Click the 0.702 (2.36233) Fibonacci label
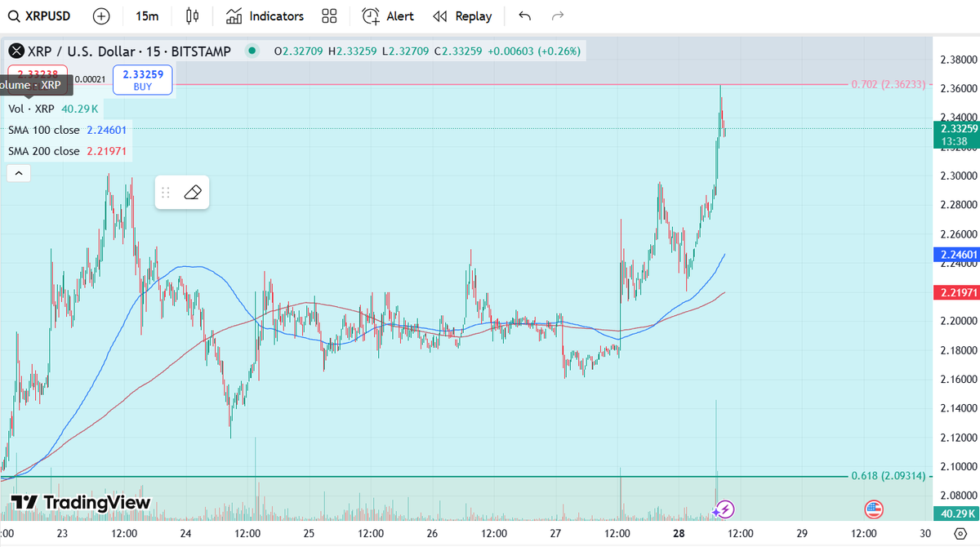Screen dimensions: 980x547 coord(888,84)
